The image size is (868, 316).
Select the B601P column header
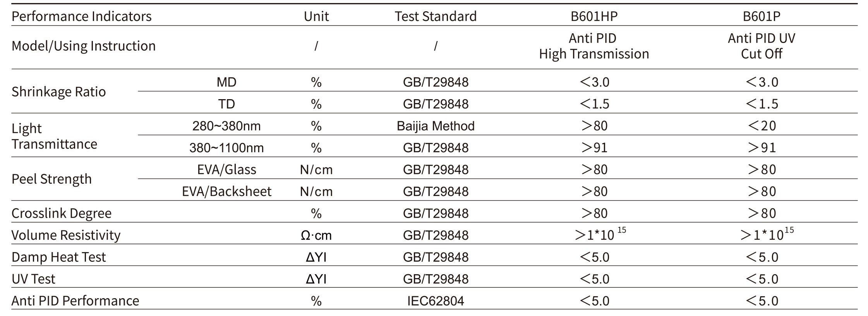762,16
